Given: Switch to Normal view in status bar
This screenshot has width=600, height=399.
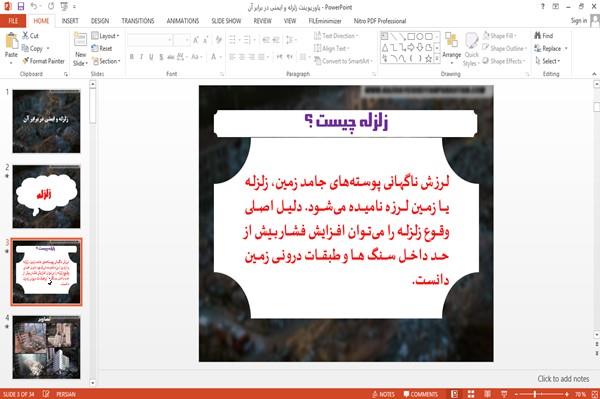Looking at the screenshot, I should 454,394.
